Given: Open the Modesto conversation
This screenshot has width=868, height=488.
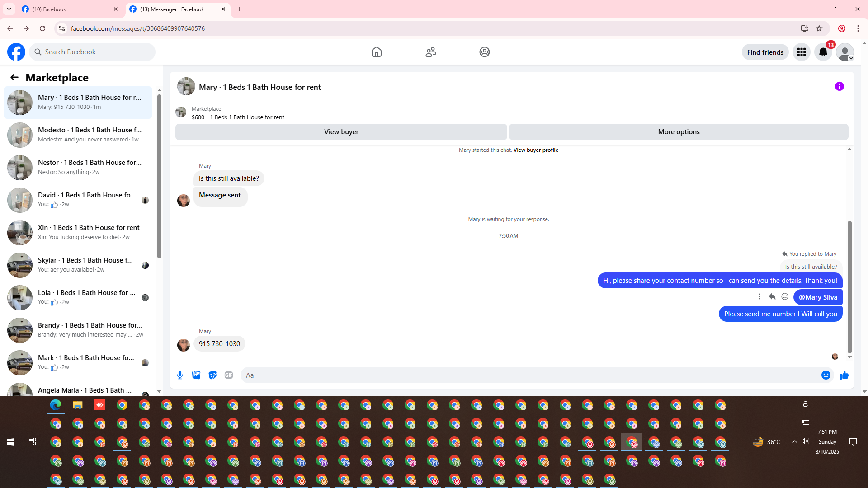Looking at the screenshot, I should (79, 135).
